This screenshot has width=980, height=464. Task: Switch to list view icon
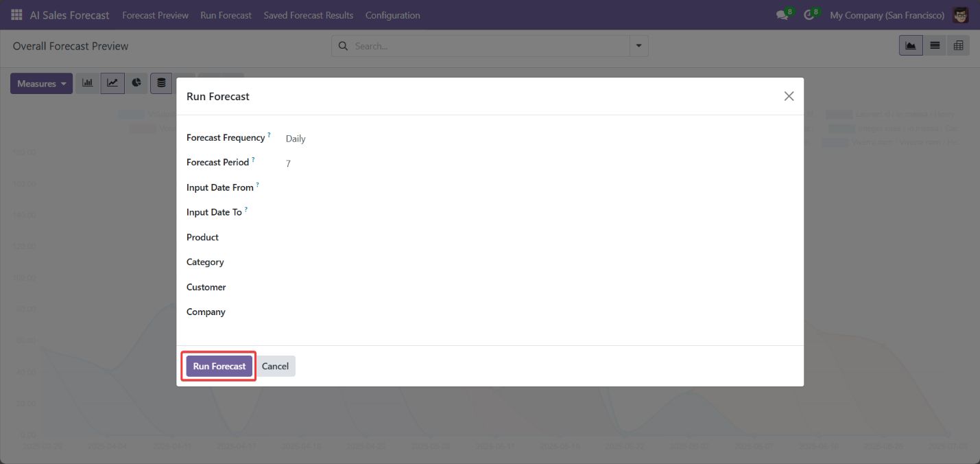click(x=935, y=45)
